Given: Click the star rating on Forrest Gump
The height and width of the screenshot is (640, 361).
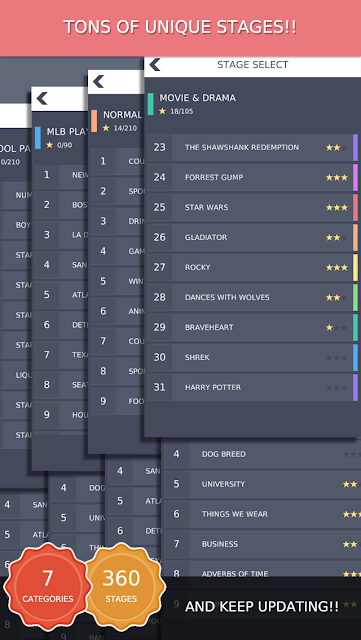Looking at the screenshot, I should [x=336, y=178].
